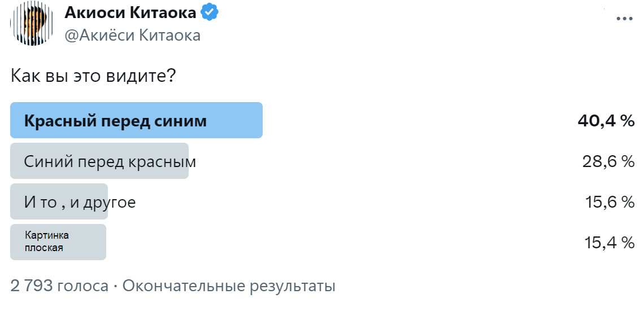The width and height of the screenshot is (644, 316).
Task: Select poll option 'Синий перед красным'
Action: 110,162
